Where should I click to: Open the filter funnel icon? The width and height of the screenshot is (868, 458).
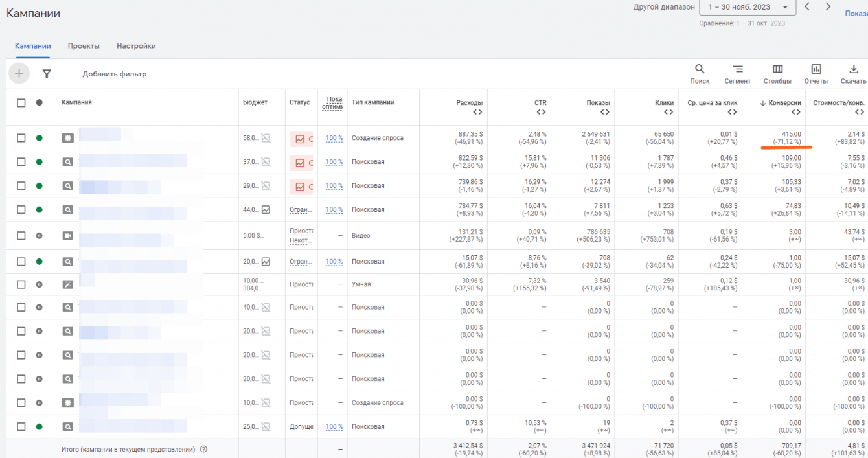tap(47, 74)
